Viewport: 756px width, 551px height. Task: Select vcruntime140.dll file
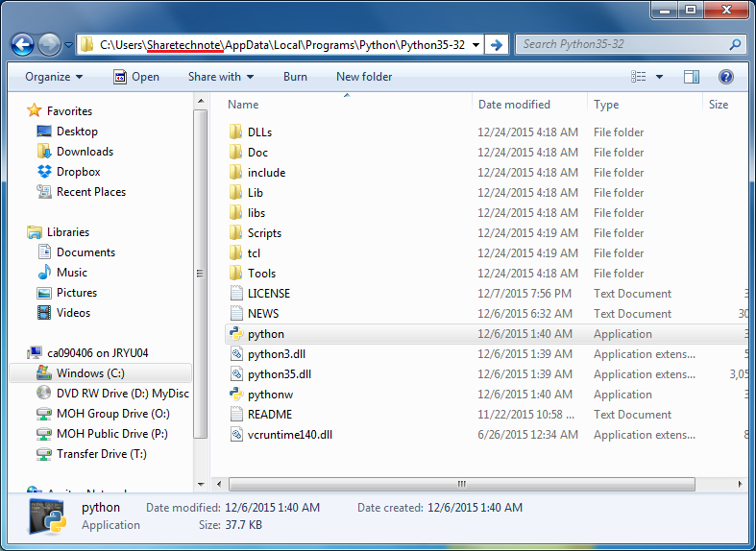[280, 436]
